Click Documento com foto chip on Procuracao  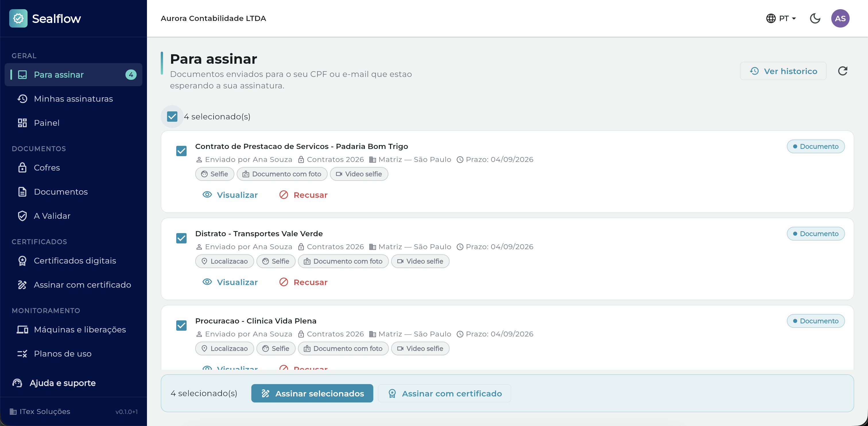pos(343,348)
